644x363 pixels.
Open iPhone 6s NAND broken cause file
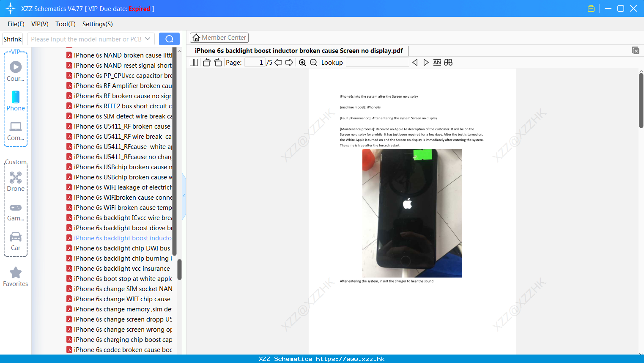point(119,55)
